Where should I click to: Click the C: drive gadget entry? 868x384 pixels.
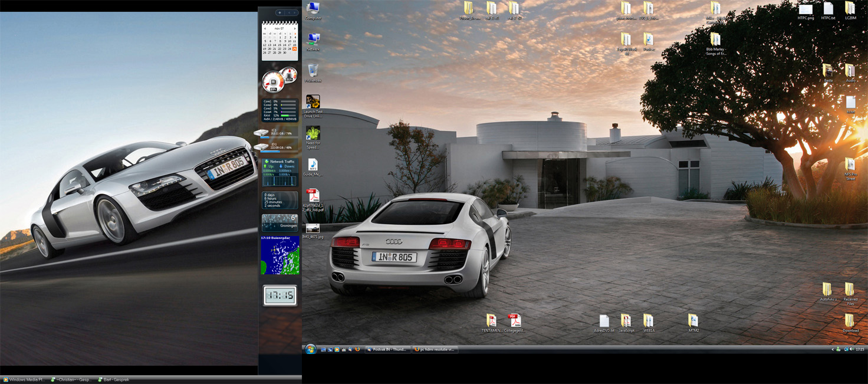(276, 132)
